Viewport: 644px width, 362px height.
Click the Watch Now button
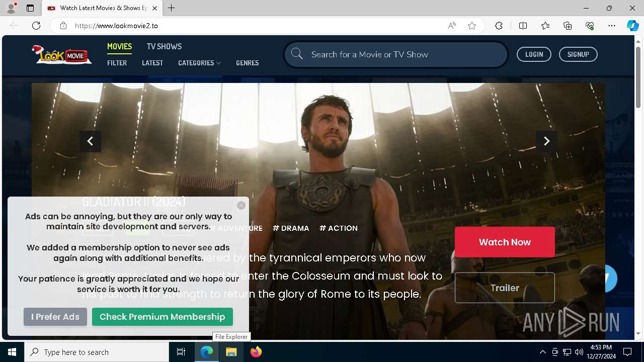pos(505,242)
